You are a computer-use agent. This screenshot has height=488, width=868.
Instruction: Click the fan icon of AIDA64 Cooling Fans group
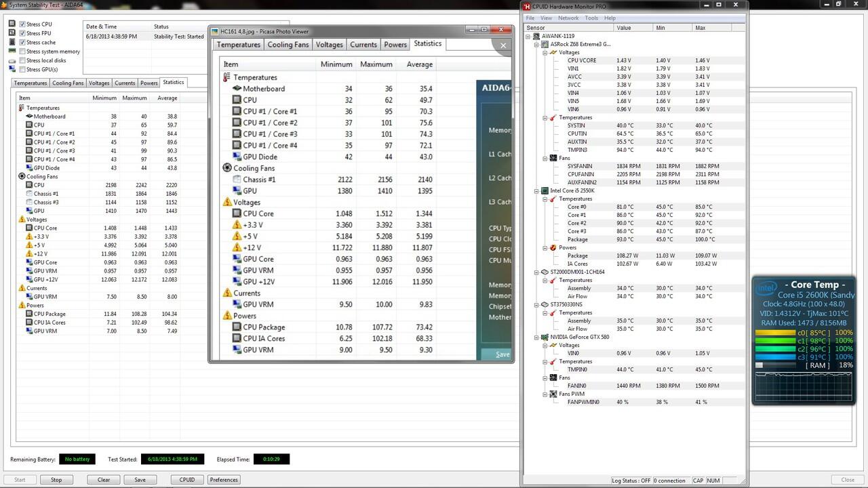pyautogui.click(x=22, y=176)
